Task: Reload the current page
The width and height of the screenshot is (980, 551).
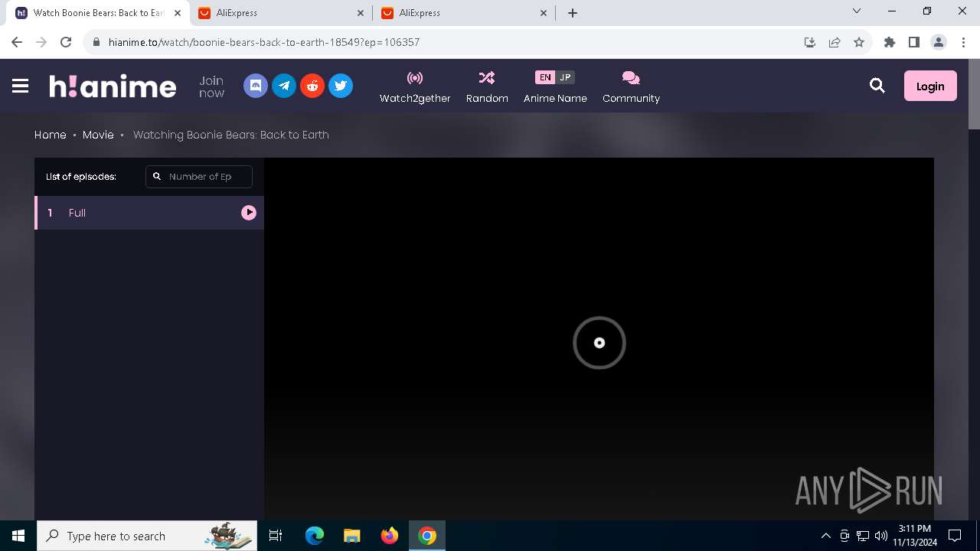Action: (66, 42)
